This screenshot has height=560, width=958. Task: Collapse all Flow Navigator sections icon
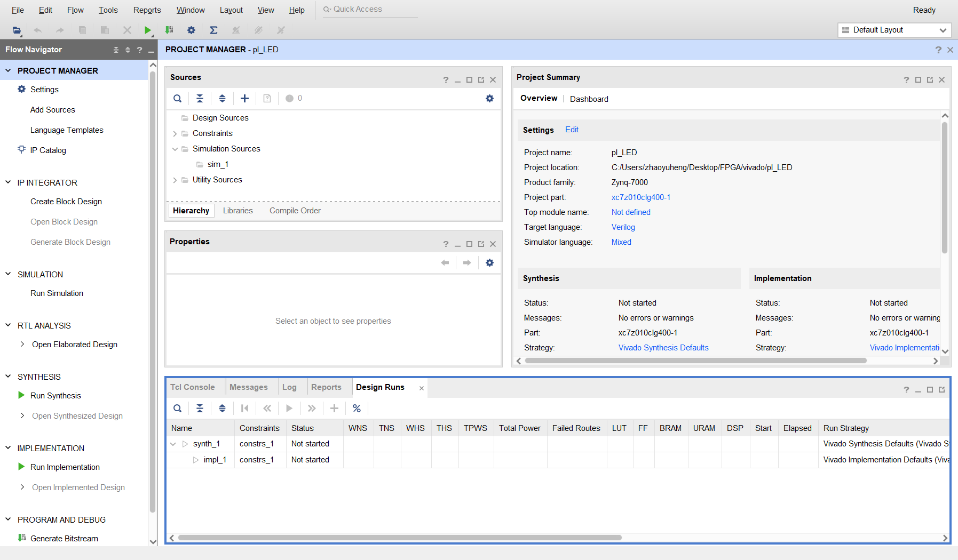[x=116, y=50]
